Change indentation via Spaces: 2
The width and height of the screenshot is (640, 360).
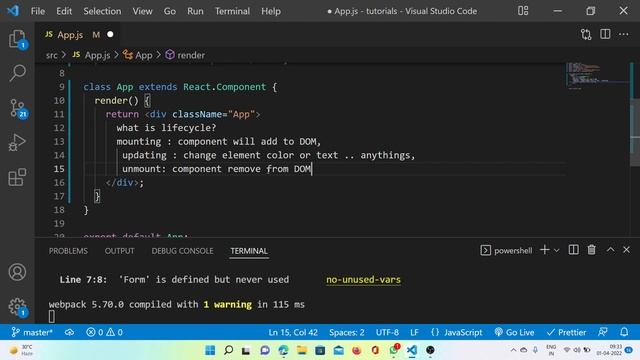pos(347,332)
